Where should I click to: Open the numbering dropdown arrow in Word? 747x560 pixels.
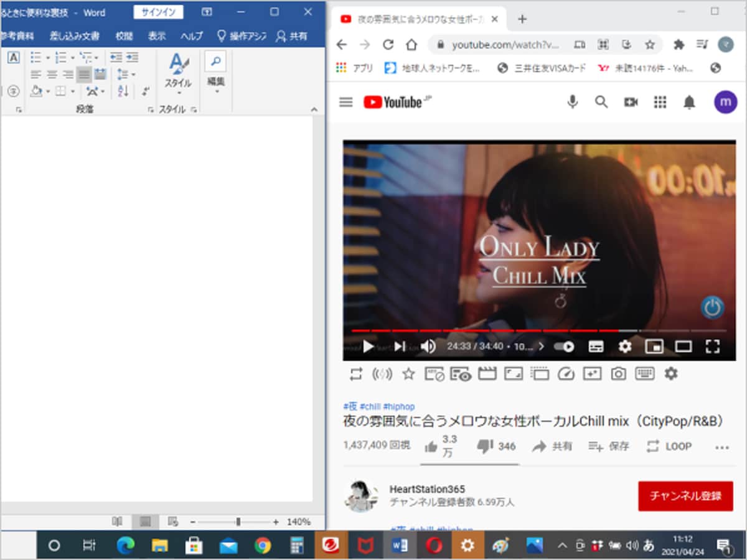coord(72,58)
